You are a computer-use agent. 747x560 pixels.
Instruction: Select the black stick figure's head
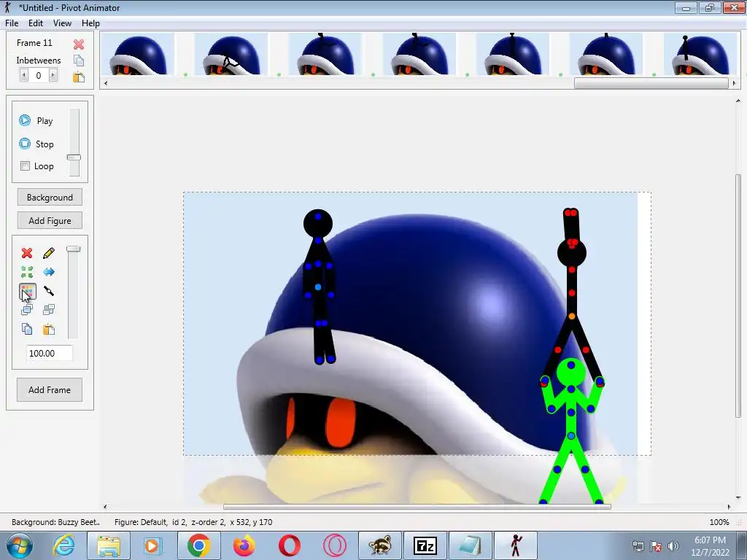(x=318, y=223)
